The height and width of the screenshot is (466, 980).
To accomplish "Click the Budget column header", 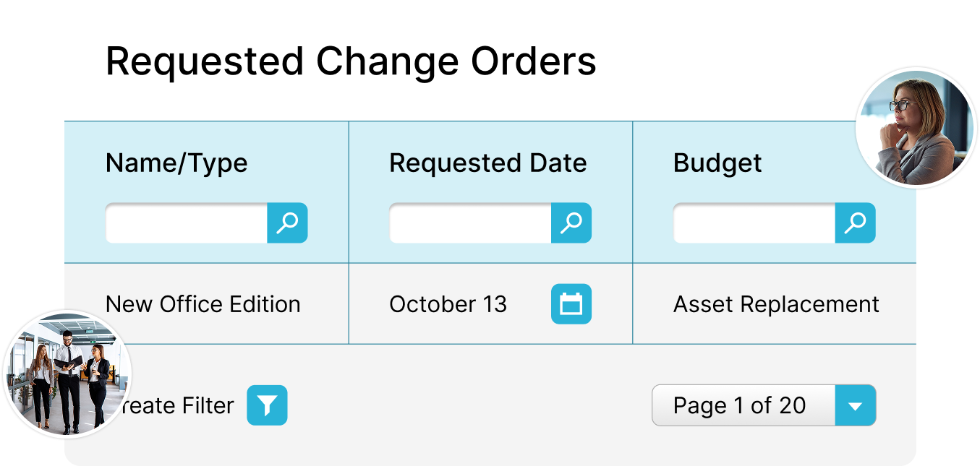I will pyautogui.click(x=717, y=163).
